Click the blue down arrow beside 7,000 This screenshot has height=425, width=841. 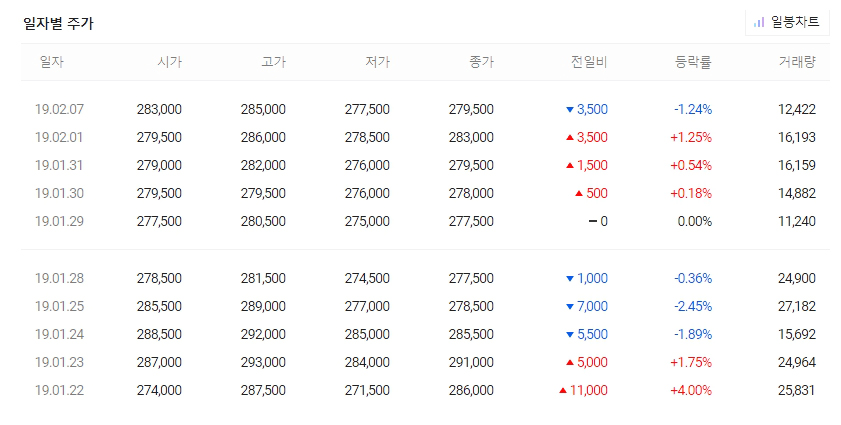570,307
